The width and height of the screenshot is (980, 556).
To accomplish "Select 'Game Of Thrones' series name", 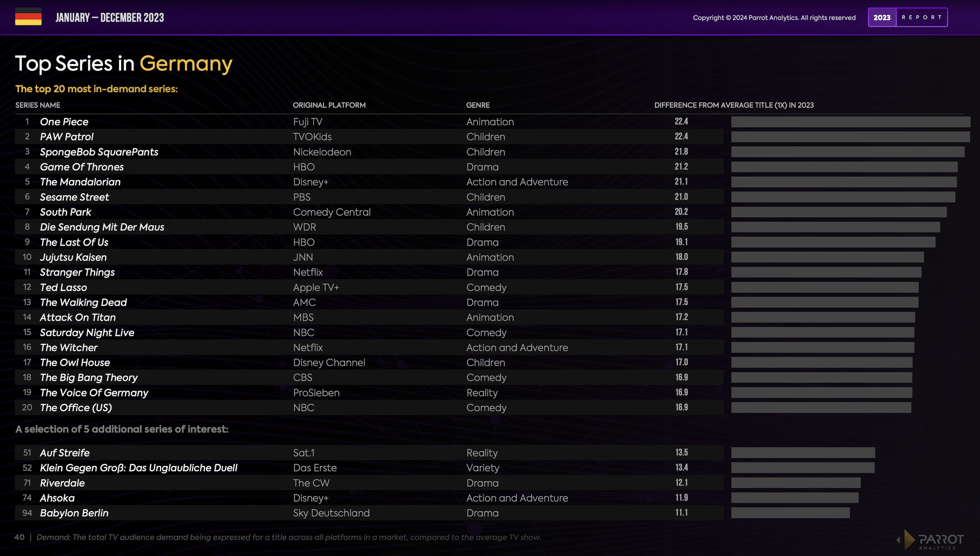I will [82, 167].
